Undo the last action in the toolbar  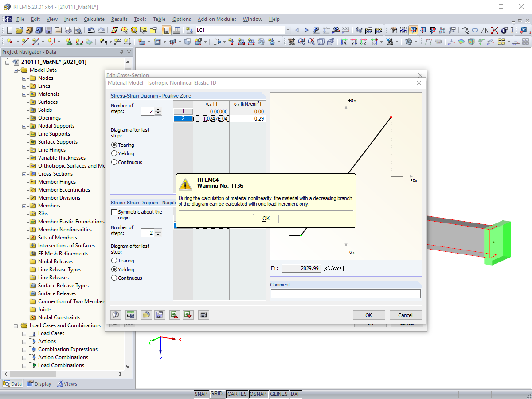[x=91, y=31]
